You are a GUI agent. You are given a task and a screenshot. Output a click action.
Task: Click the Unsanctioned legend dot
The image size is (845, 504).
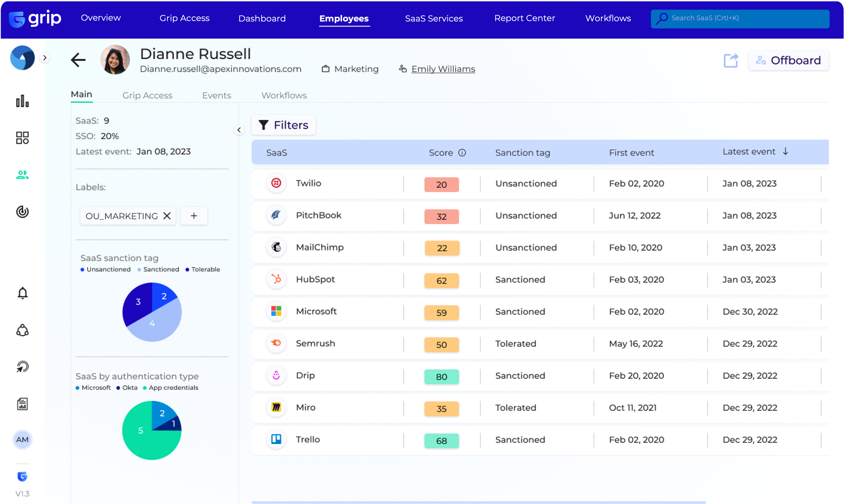pyautogui.click(x=82, y=269)
